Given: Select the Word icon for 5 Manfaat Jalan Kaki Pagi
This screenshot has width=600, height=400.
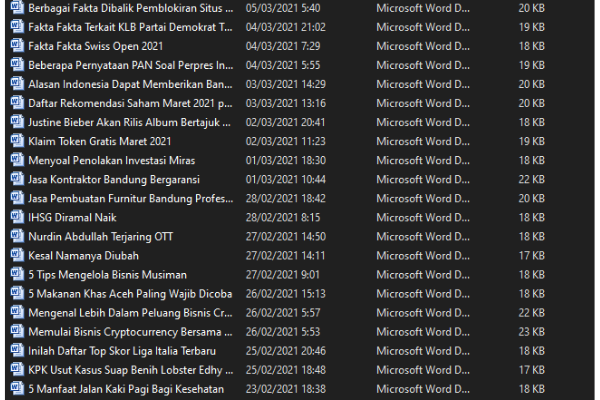Looking at the screenshot, I should click(17, 389).
